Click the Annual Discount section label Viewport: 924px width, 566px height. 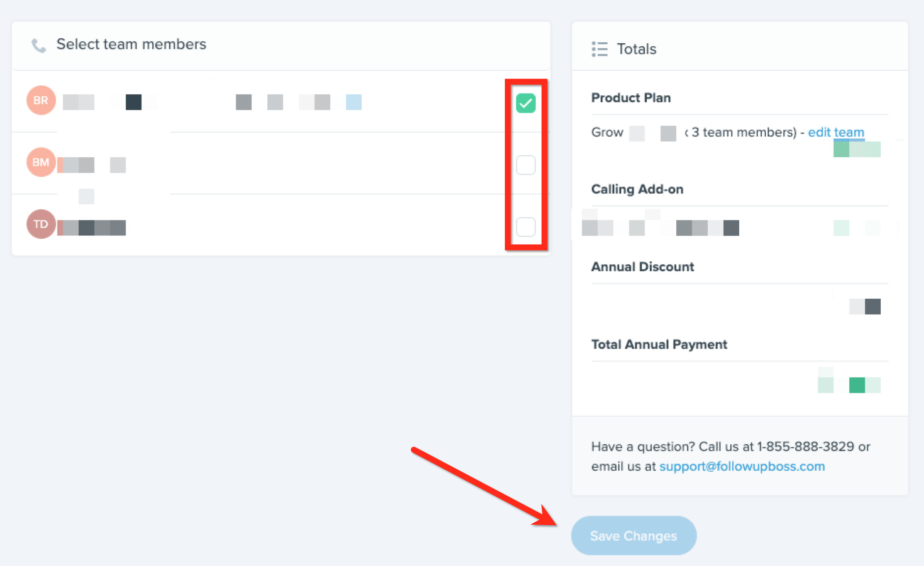(642, 267)
